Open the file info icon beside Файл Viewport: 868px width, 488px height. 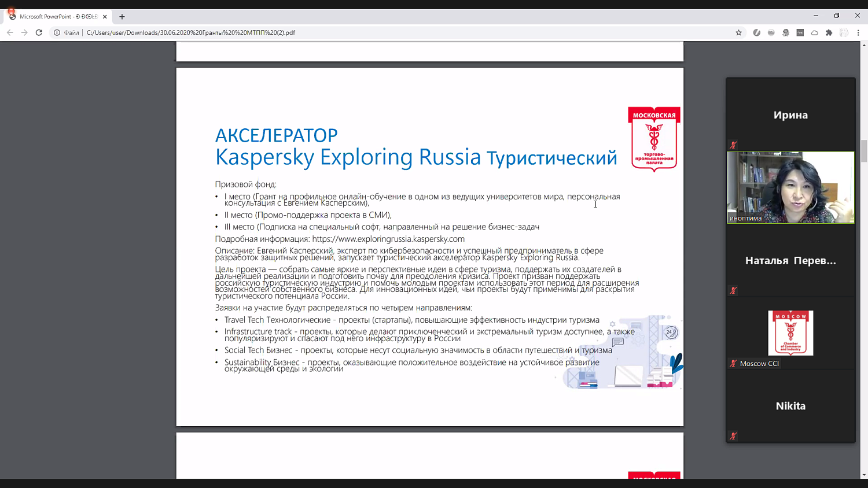(57, 32)
